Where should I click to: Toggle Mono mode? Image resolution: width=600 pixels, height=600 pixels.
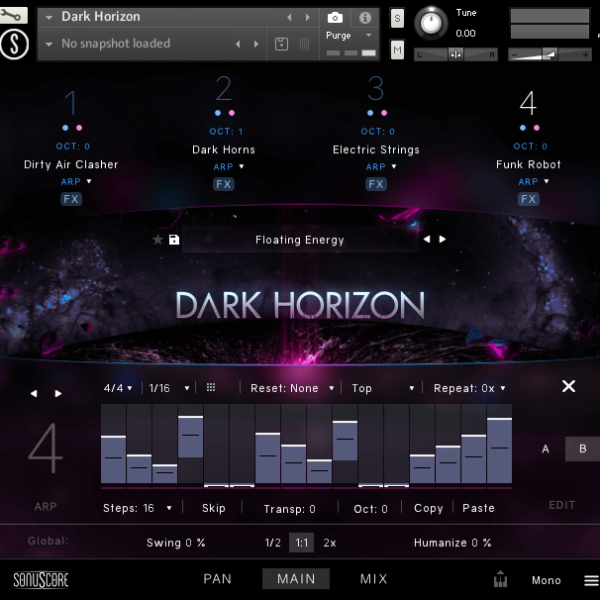tap(546, 580)
